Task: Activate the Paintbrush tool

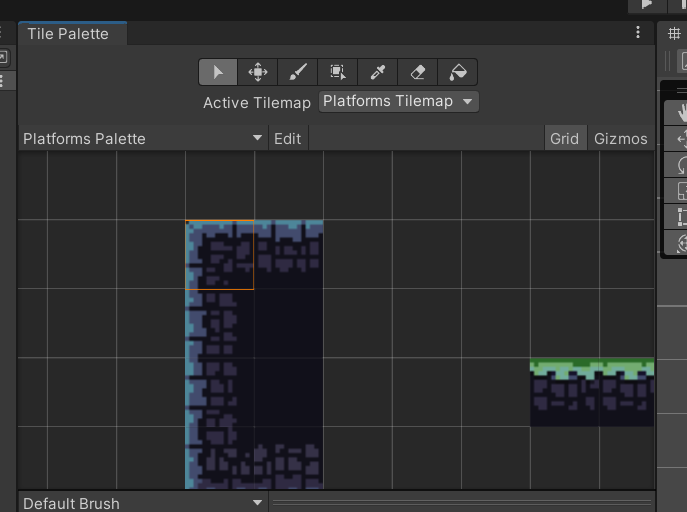Action: point(297,72)
